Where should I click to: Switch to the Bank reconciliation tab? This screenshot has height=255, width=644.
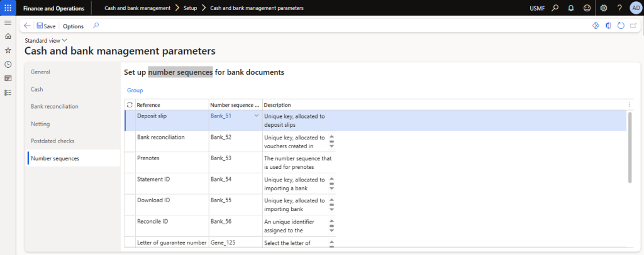[55, 106]
